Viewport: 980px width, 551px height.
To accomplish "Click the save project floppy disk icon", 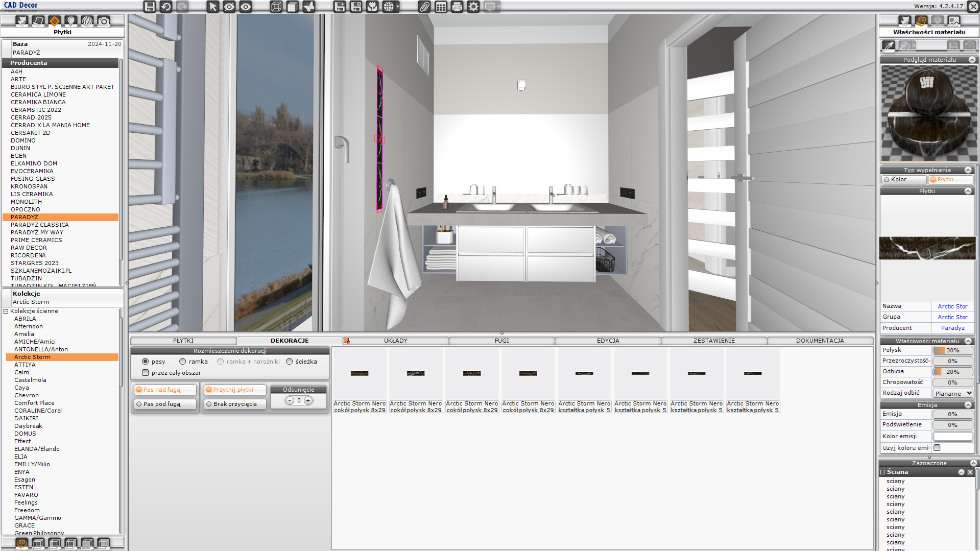I will 149,7.
